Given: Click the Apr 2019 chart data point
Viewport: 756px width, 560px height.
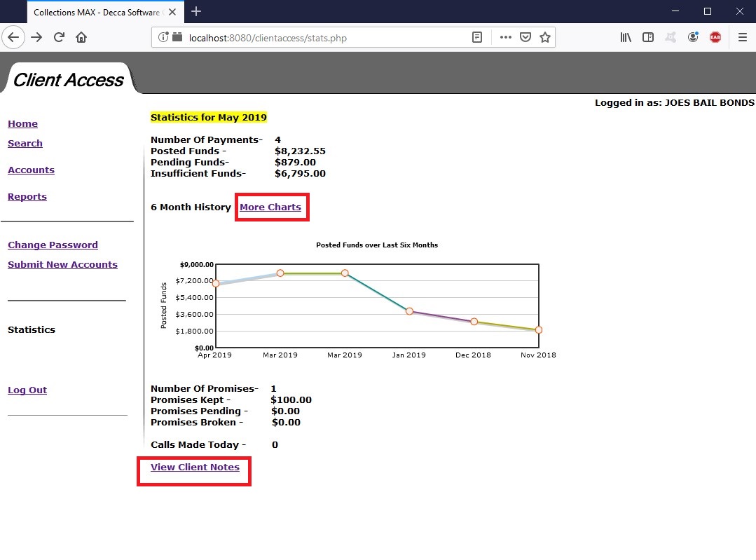Looking at the screenshot, I should tap(216, 284).
